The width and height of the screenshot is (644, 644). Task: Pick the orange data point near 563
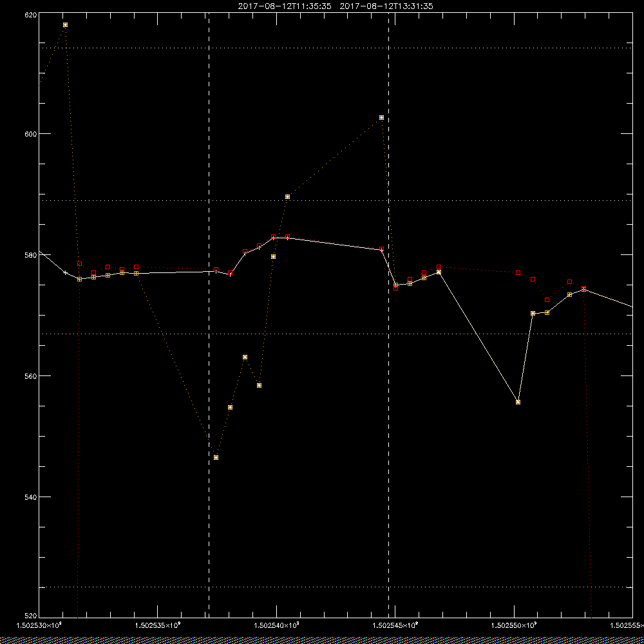pyautogui.click(x=245, y=357)
